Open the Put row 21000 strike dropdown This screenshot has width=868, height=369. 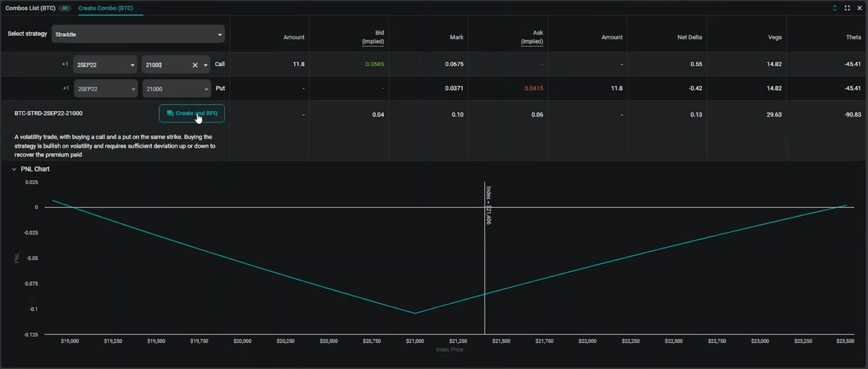click(x=177, y=89)
